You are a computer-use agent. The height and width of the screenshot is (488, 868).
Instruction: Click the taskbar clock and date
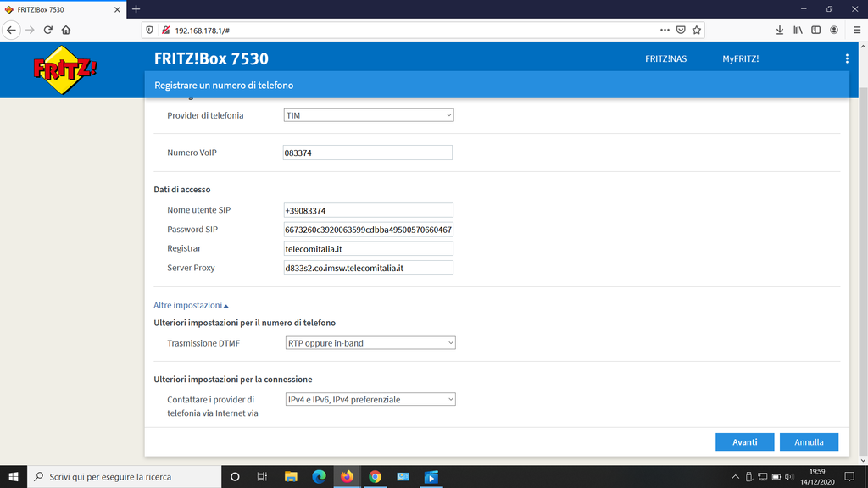(817, 476)
